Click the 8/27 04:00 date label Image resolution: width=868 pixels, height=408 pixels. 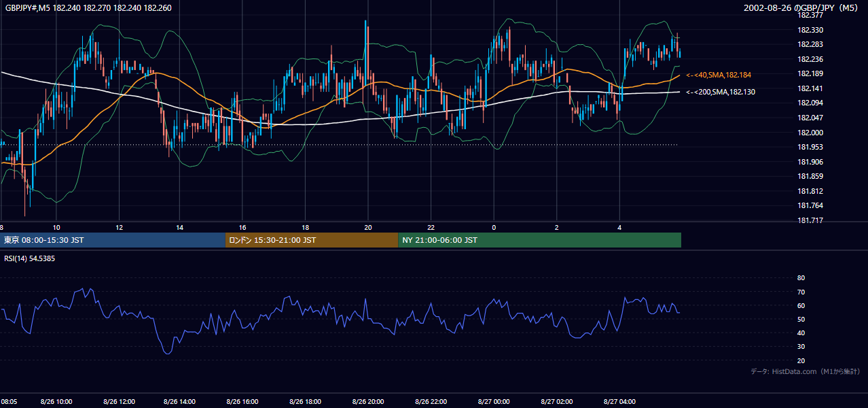pos(619,402)
